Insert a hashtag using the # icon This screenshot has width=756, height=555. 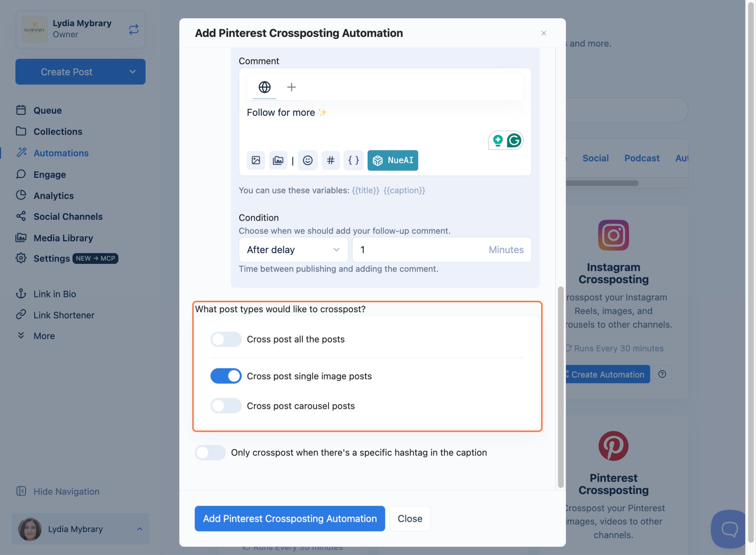pyautogui.click(x=331, y=160)
